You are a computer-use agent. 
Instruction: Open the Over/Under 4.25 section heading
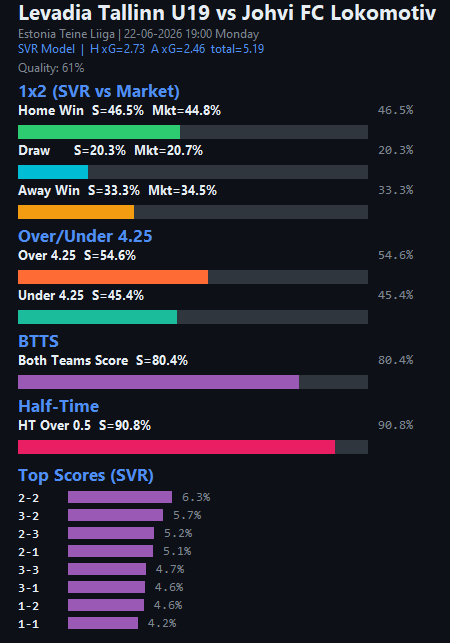pos(85,236)
